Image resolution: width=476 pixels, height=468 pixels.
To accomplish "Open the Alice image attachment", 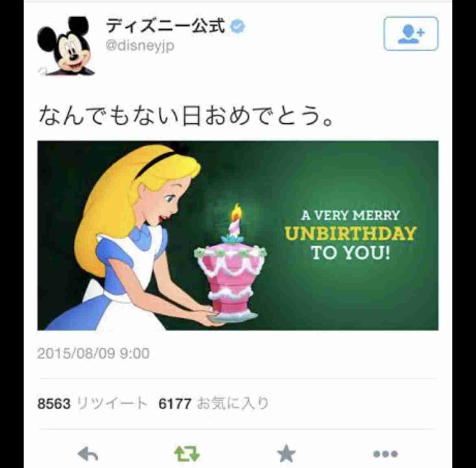I will click(238, 235).
